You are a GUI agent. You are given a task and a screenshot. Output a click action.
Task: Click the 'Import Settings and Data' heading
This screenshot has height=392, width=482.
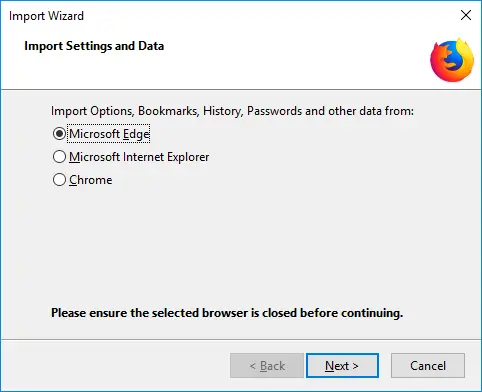point(94,46)
